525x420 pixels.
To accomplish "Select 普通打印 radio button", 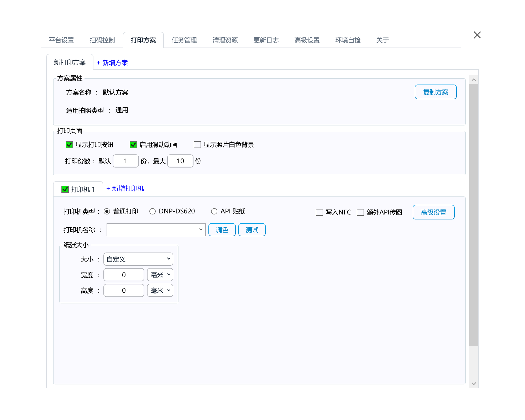I will coord(107,211).
